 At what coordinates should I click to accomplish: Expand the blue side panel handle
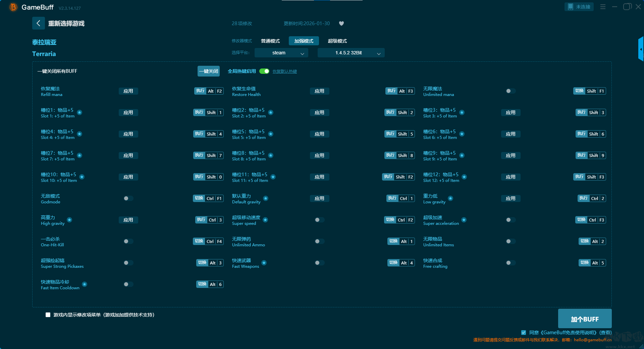point(641,49)
